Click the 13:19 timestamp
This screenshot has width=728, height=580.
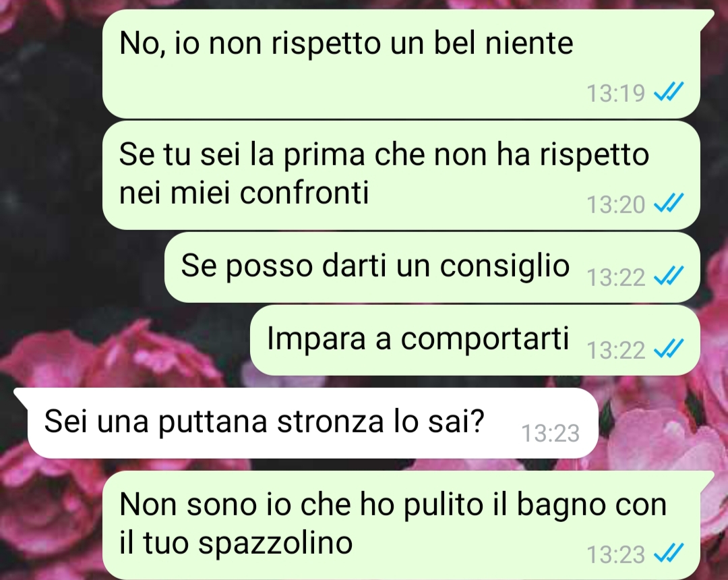[x=615, y=93]
